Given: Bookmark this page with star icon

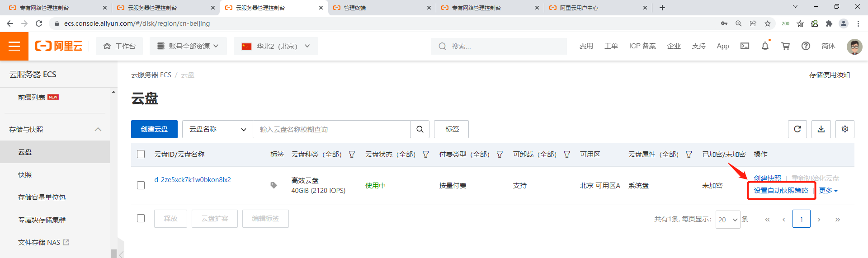Looking at the screenshot, I should coord(768,23).
